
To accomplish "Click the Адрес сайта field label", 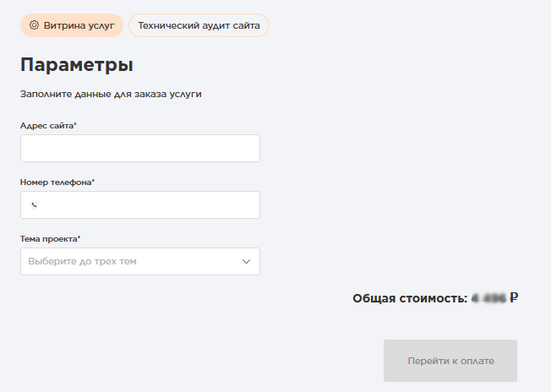I will click(x=46, y=126).
